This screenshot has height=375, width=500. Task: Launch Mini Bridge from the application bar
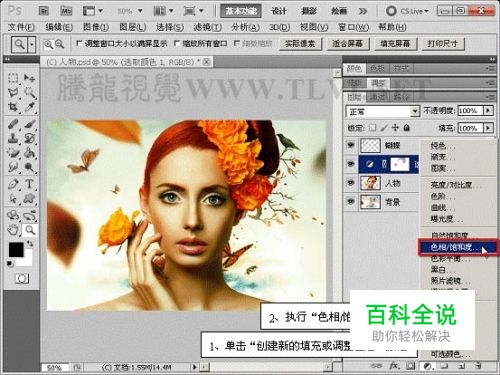tap(66, 11)
